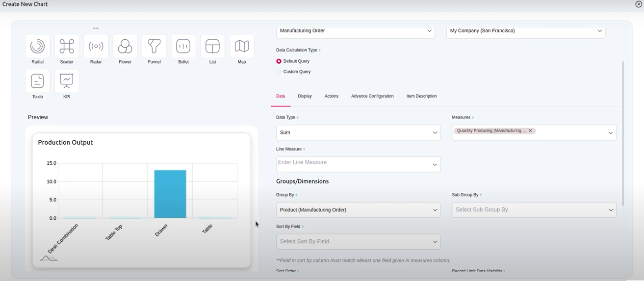
Task: Choose the Funnel chart icon
Action: point(154,47)
